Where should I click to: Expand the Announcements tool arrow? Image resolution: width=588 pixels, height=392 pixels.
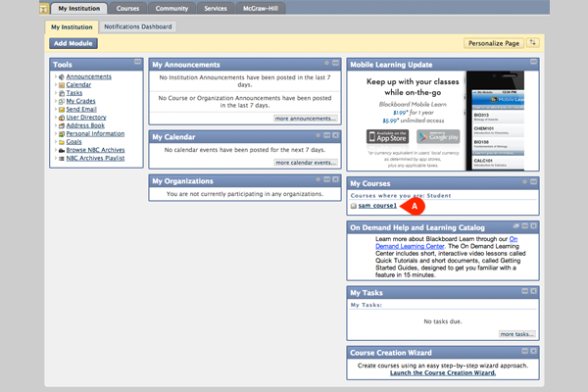[56, 76]
